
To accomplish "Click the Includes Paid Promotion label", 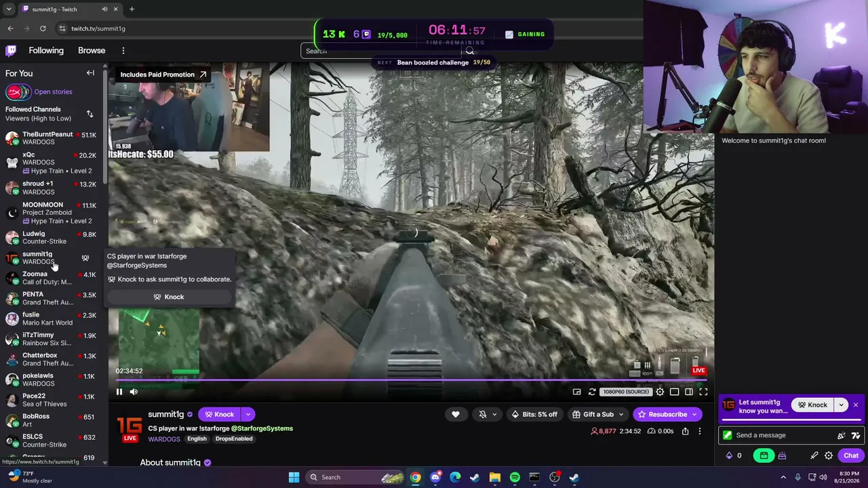I will (x=163, y=75).
